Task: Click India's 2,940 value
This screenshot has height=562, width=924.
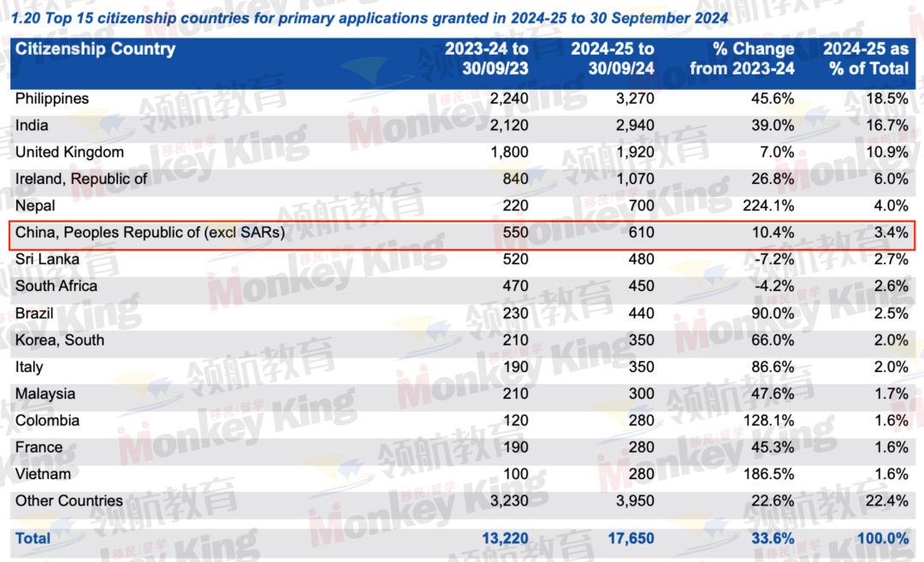Action: pyautogui.click(x=634, y=126)
